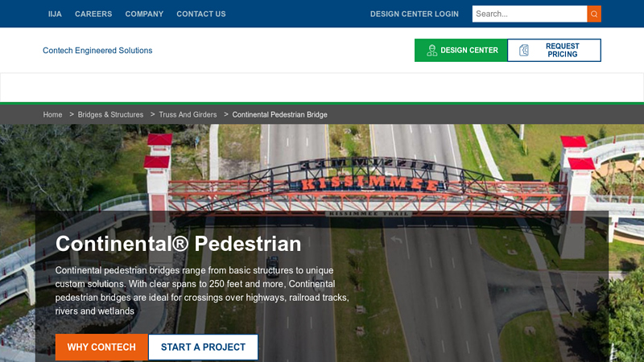Image resolution: width=644 pixels, height=362 pixels.
Task: Click the Why Contech button
Action: [101, 348]
